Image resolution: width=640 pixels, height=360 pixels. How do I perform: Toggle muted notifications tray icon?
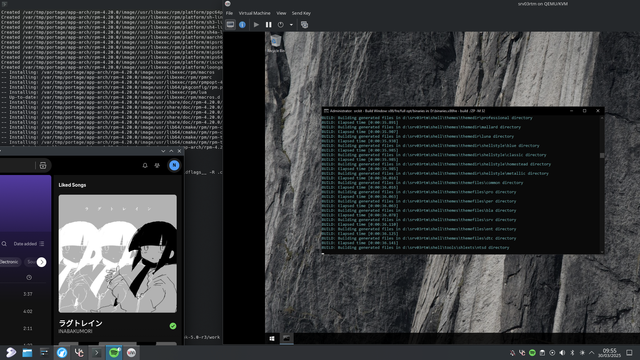(x=513, y=353)
